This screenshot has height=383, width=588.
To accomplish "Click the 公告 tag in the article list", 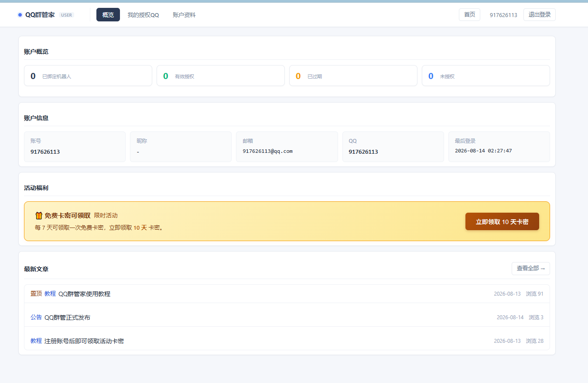I will tap(36, 317).
